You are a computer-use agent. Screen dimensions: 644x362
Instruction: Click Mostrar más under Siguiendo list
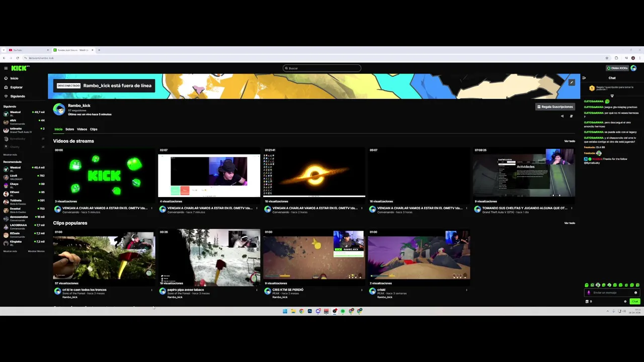coord(10,154)
